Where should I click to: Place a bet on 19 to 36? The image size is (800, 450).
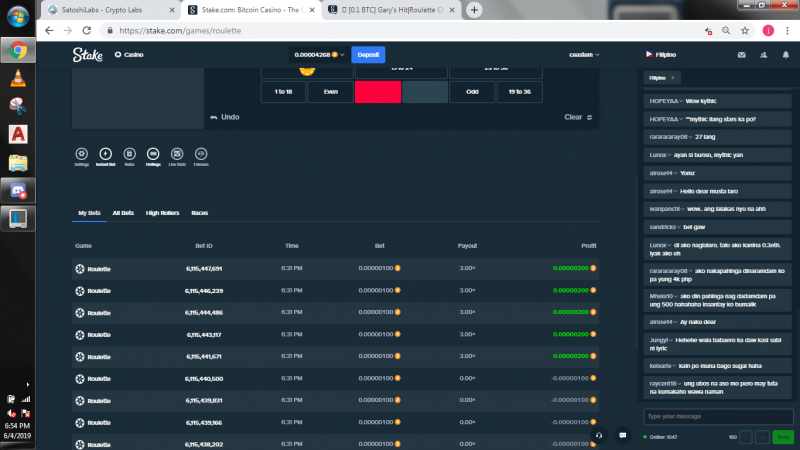click(519, 92)
